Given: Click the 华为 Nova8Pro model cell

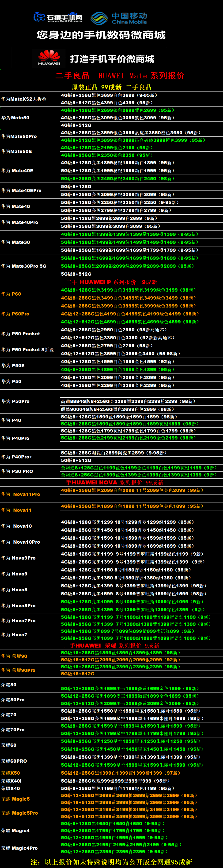Looking at the screenshot, I should click(x=30, y=605).
